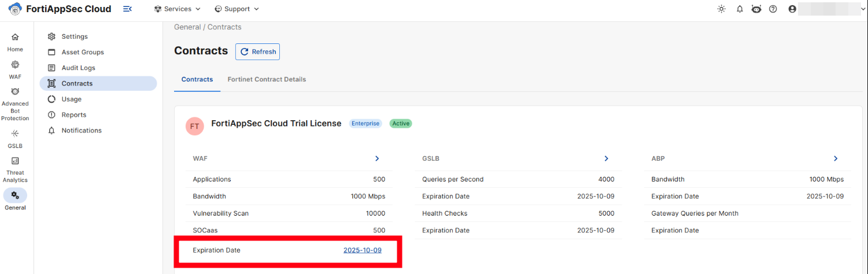Open WAF section in left rail
868x274 pixels.
pyautogui.click(x=15, y=70)
